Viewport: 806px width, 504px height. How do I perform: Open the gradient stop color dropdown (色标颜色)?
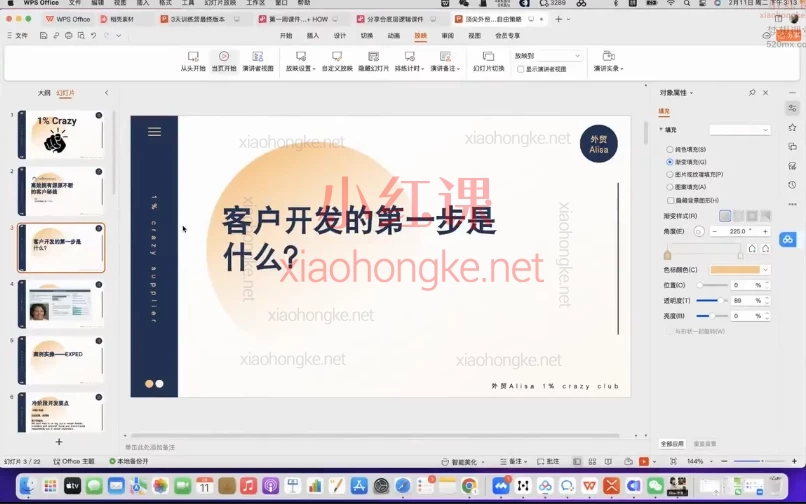pyautogui.click(x=765, y=269)
